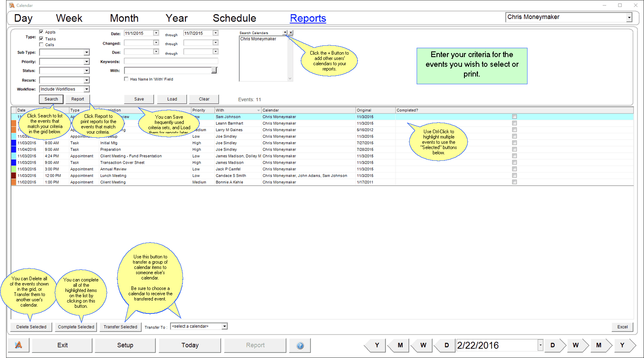644x358 pixels.
Task: Open the blue help question mark button
Action: 300,345
